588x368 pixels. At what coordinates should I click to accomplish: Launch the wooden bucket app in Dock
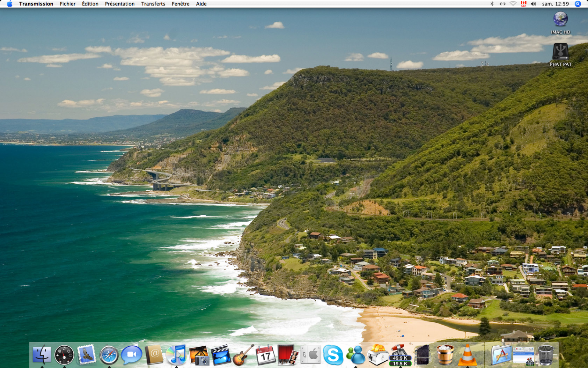tap(445, 355)
